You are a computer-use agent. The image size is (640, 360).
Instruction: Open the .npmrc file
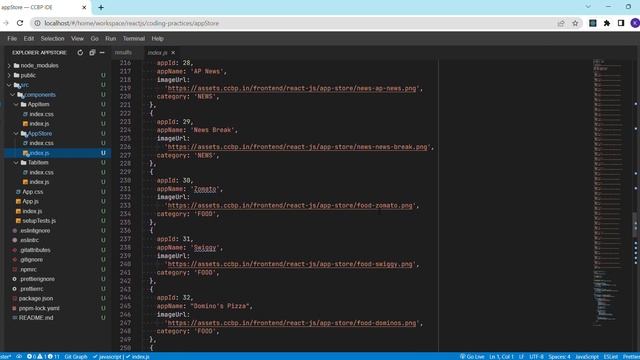28,269
